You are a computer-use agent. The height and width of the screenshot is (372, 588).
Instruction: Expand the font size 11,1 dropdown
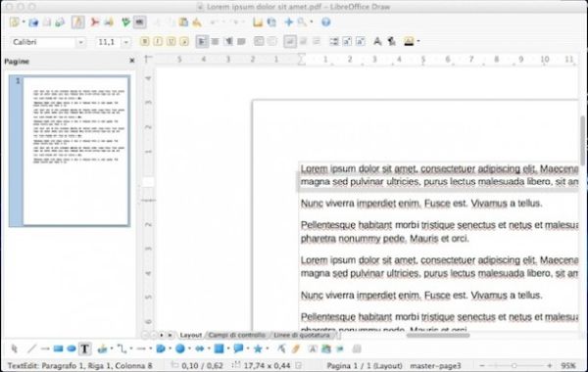126,42
